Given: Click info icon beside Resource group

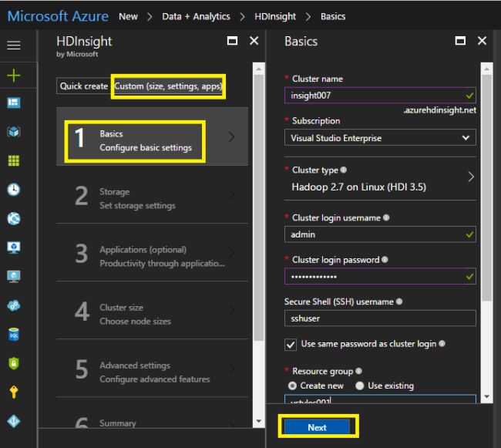Looking at the screenshot, I should tap(359, 371).
